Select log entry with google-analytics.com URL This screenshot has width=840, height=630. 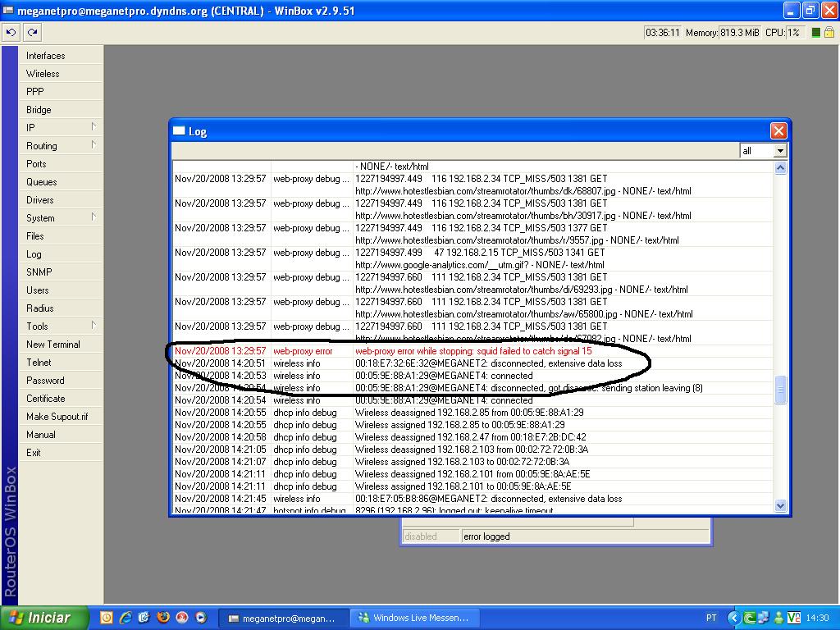tap(473, 258)
